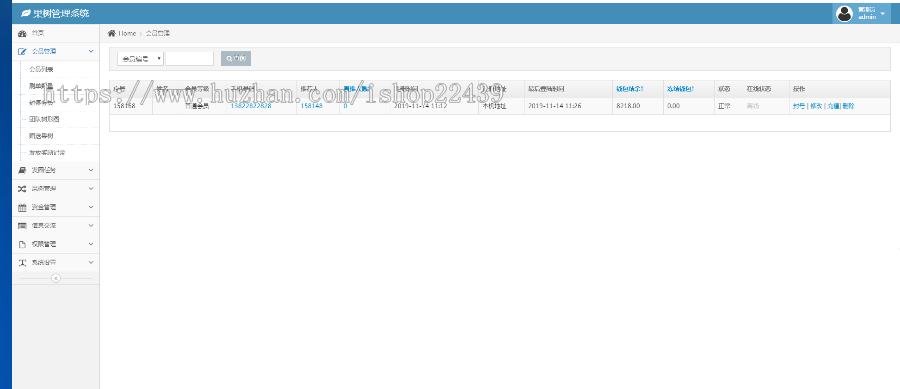Collapse the 会员管理 menu chevron

point(91,51)
